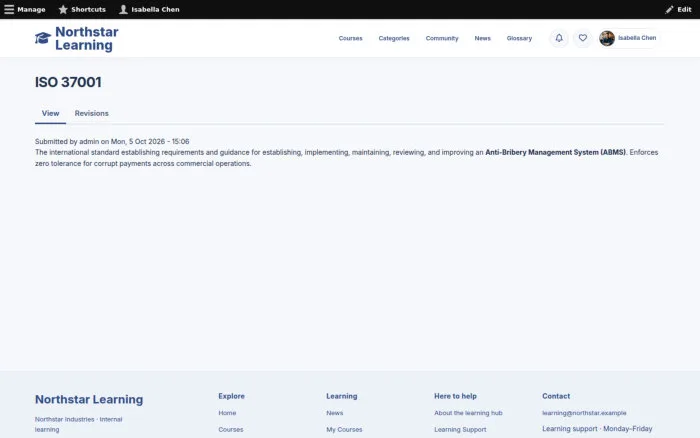This screenshot has height=438, width=700.
Task: Open footer Home link
Action: pos(227,413)
